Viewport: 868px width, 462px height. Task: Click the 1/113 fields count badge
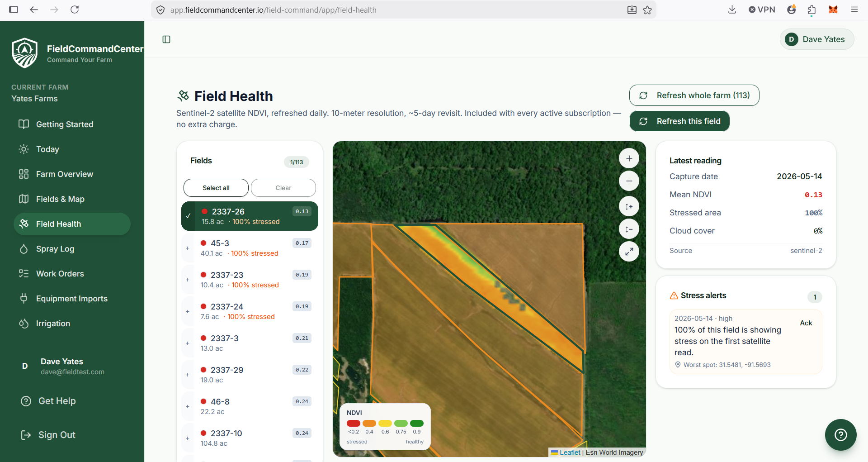[x=297, y=162]
